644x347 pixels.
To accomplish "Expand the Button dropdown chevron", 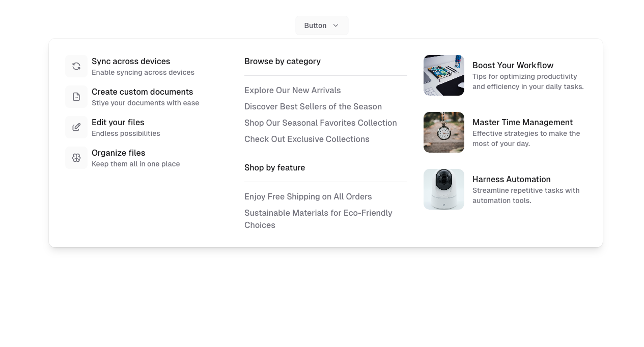I will pyautogui.click(x=335, y=25).
